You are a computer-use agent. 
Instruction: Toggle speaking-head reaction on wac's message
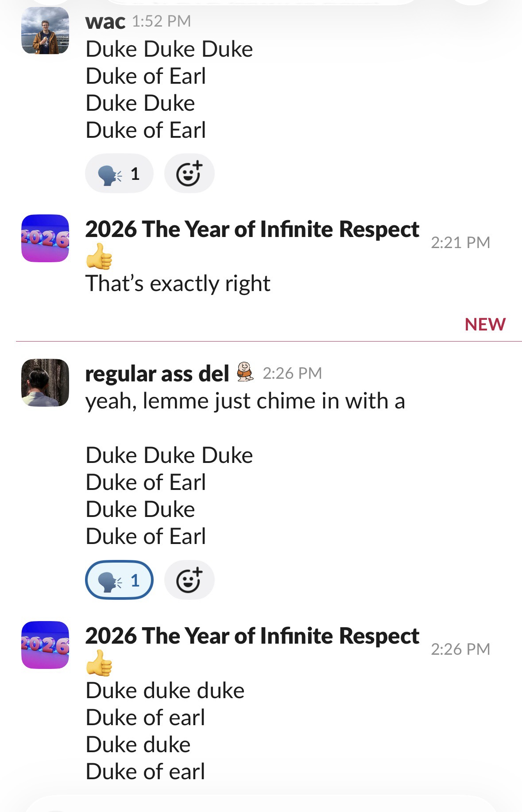point(119,174)
